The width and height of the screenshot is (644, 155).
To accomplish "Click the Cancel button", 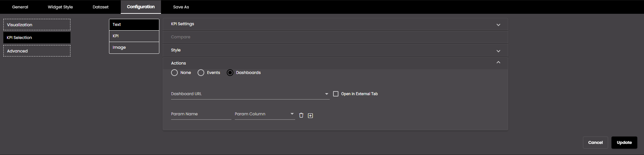I will (x=595, y=143).
